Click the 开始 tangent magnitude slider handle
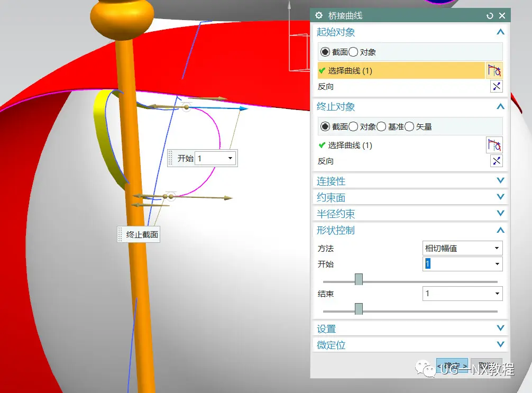The image size is (532, 393). click(x=359, y=279)
